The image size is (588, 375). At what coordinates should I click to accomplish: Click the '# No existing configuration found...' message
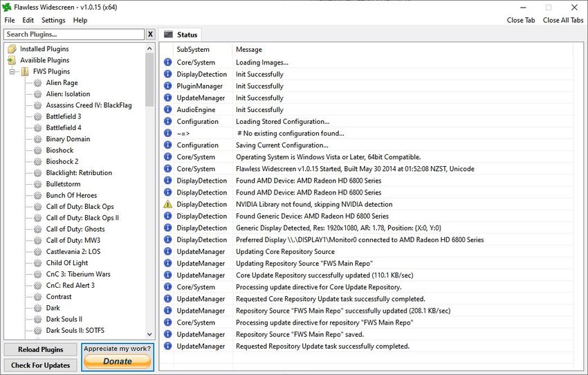tap(291, 133)
